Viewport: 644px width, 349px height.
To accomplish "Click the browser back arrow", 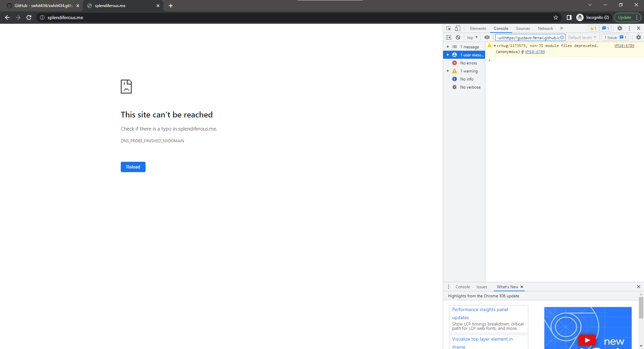I will [x=7, y=17].
